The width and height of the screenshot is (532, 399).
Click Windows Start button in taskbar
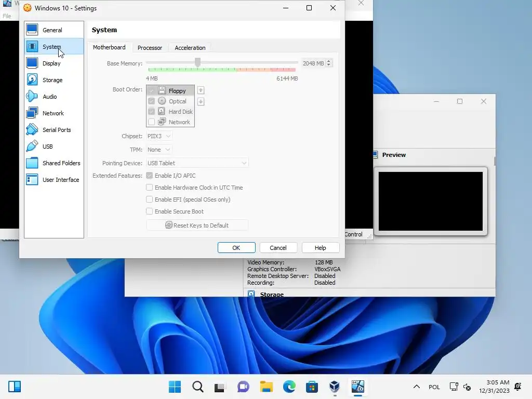coord(175,387)
